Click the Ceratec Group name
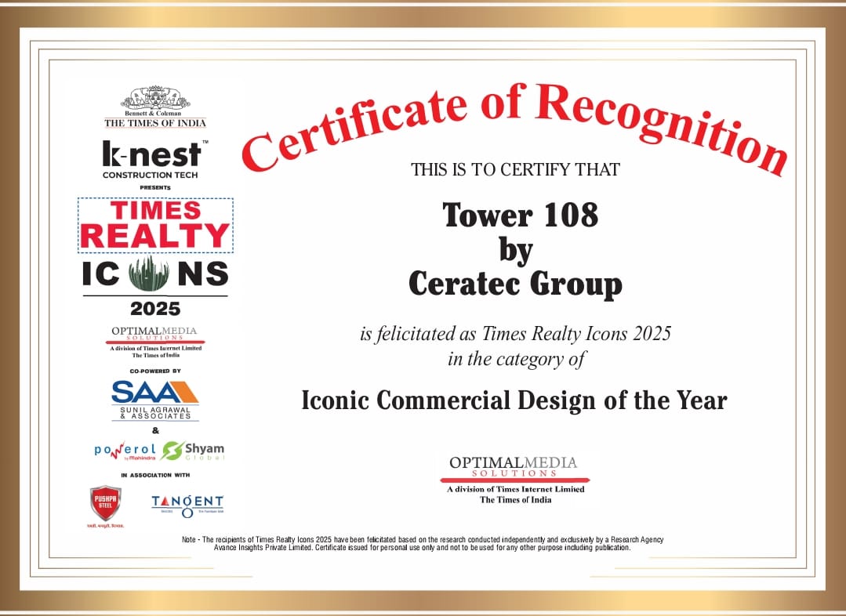This screenshot has height=616, width=846. (515, 284)
